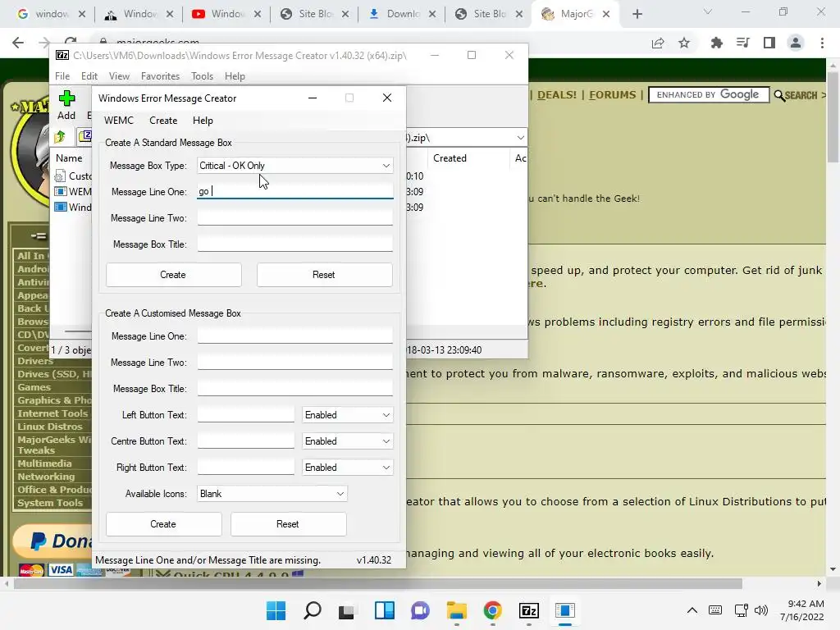Open Task View on the taskbar
Screen dimensions: 840x630
click(x=347, y=610)
